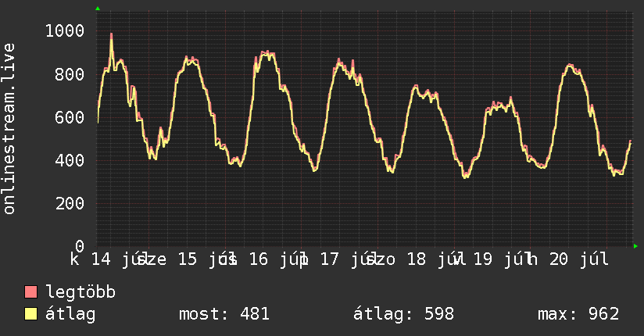
Task: Click the 600 label on the Y axis
Action: pyautogui.click(x=70, y=117)
